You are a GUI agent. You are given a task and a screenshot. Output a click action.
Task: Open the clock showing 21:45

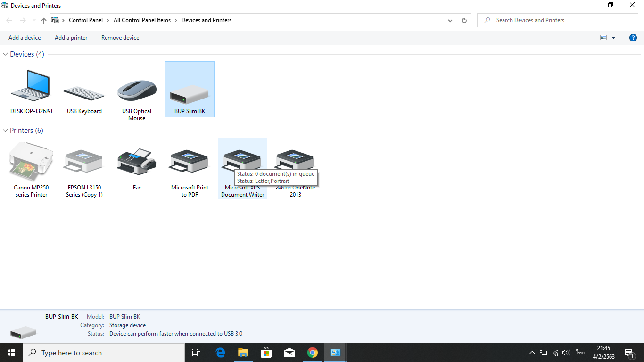tap(603, 353)
